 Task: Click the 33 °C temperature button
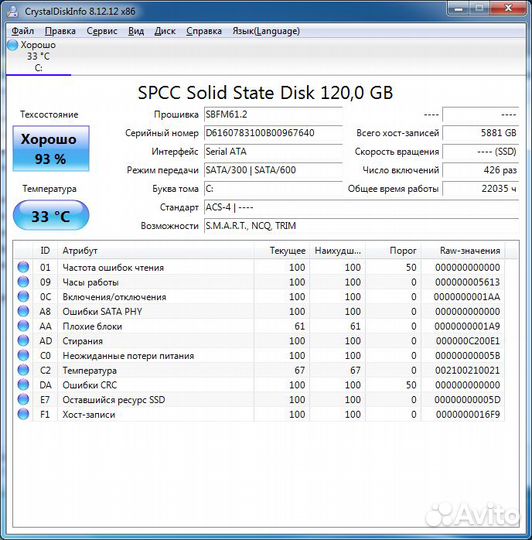click(51, 216)
